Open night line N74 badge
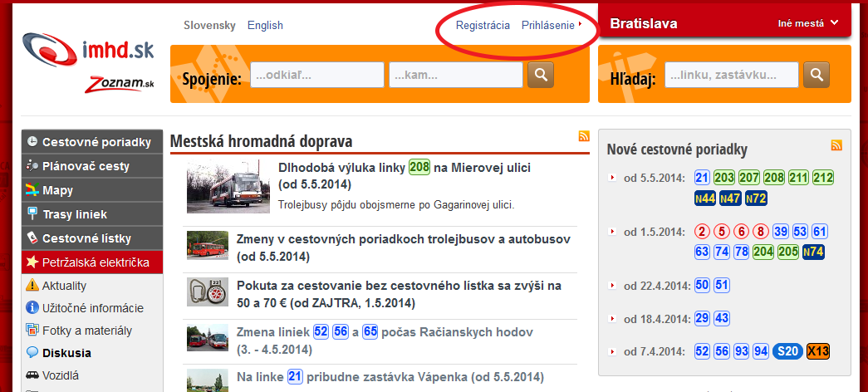 (814, 252)
